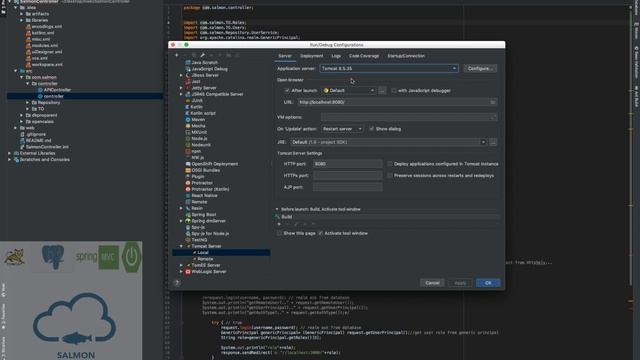Expand the Jetty Server node
Image resolution: width=640 pixels, height=360 pixels.
click(x=181, y=88)
